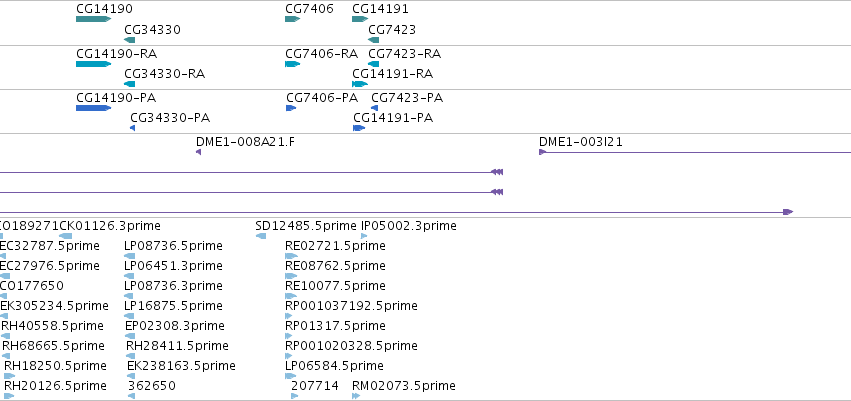Select the CG14190-RA transcript glyph

[x=93, y=64]
